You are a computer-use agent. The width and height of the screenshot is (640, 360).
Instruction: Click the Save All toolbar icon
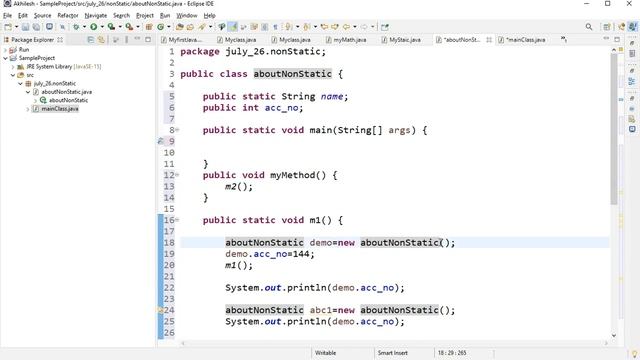[36, 27]
